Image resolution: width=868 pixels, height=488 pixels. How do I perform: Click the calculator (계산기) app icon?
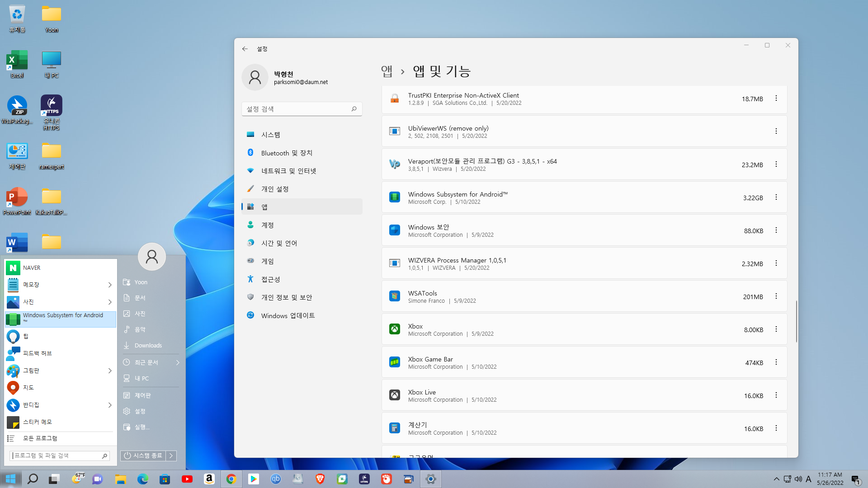pyautogui.click(x=395, y=428)
